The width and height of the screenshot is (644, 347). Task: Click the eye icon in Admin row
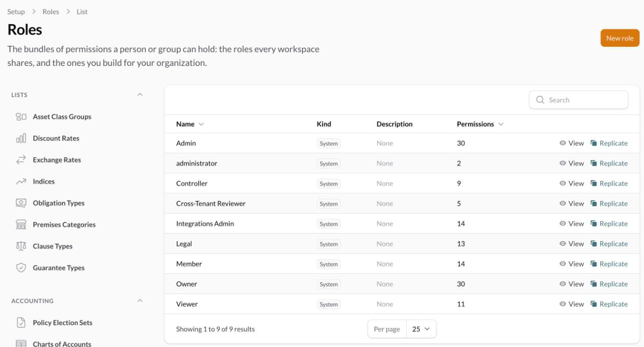click(x=563, y=143)
